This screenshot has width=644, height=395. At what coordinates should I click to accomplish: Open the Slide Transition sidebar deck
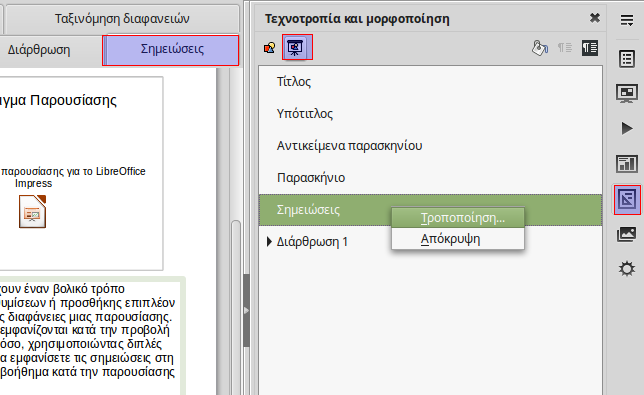627,94
